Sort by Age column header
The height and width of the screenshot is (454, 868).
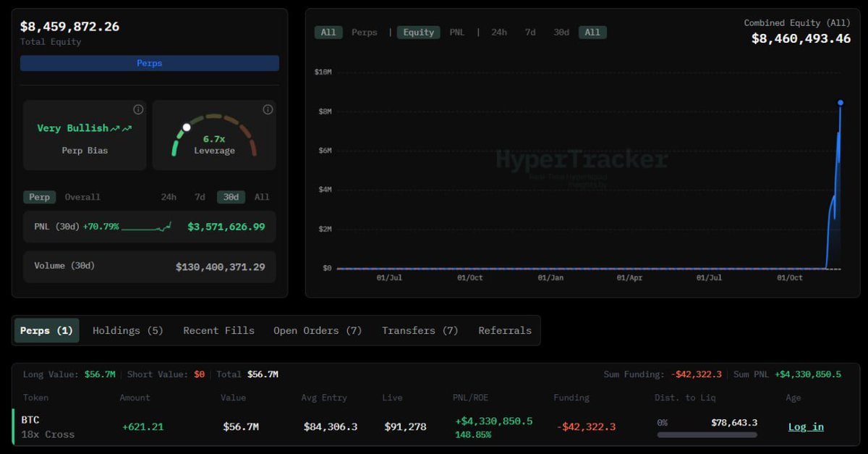(x=793, y=398)
